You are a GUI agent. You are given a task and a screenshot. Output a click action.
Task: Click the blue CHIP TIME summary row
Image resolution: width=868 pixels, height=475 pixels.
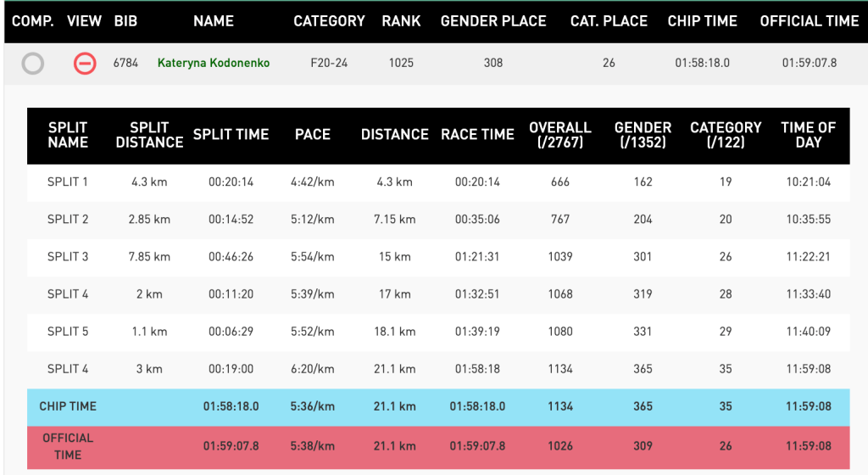click(437, 406)
